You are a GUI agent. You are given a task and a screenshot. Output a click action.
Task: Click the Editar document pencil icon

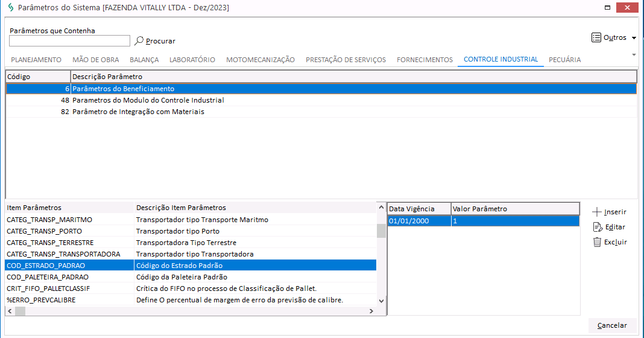tap(598, 227)
